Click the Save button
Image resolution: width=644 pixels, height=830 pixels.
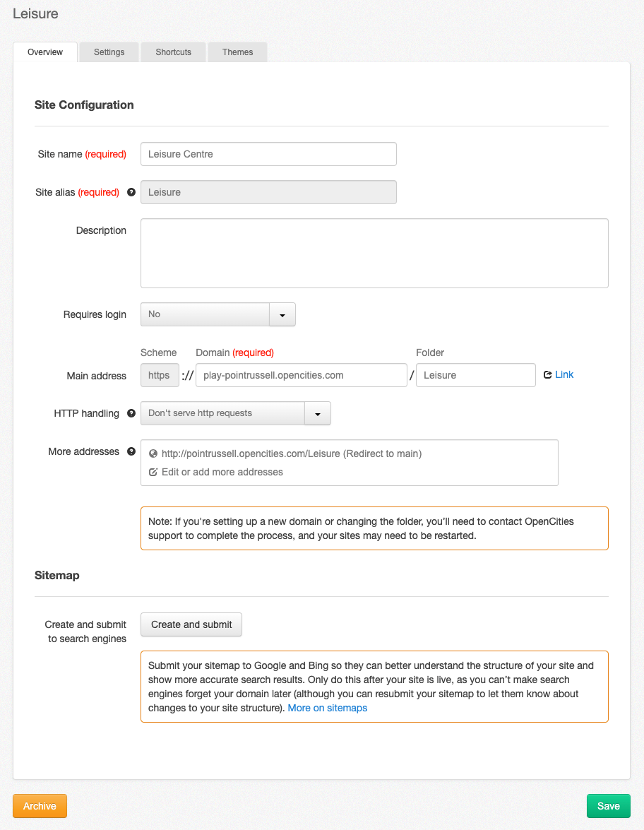[x=608, y=805]
